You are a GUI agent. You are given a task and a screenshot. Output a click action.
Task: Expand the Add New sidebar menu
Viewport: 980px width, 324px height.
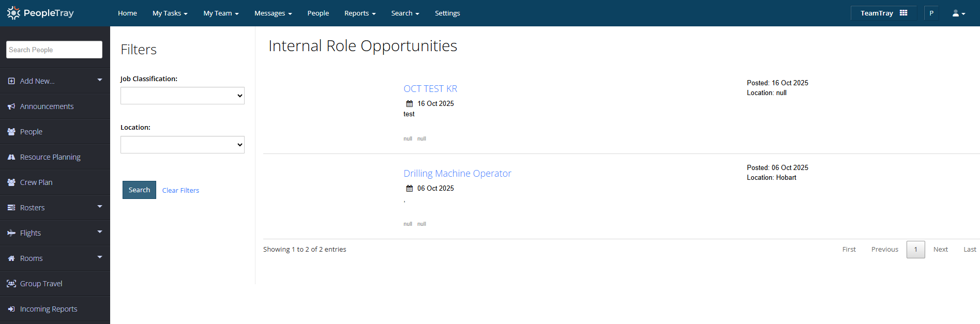(99, 80)
